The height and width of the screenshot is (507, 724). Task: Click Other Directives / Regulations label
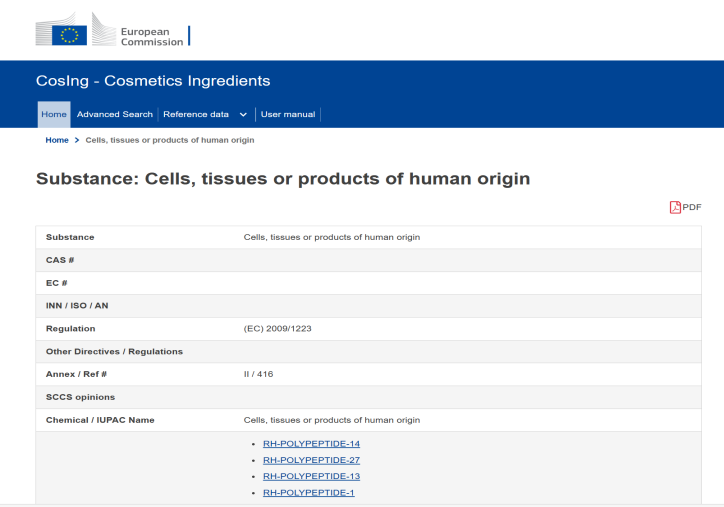115,351
